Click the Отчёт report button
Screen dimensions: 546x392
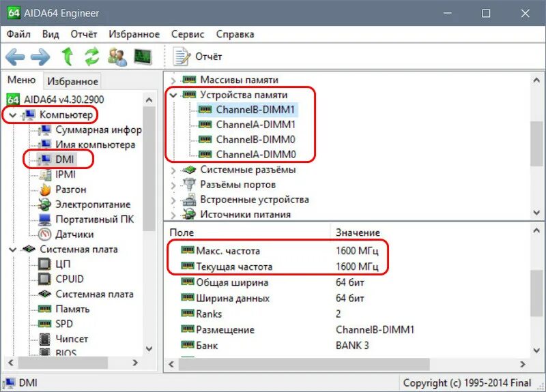(x=197, y=57)
